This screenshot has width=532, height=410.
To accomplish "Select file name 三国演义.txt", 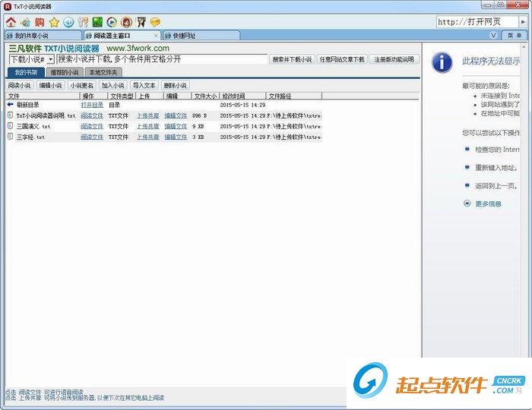I will [33, 126].
